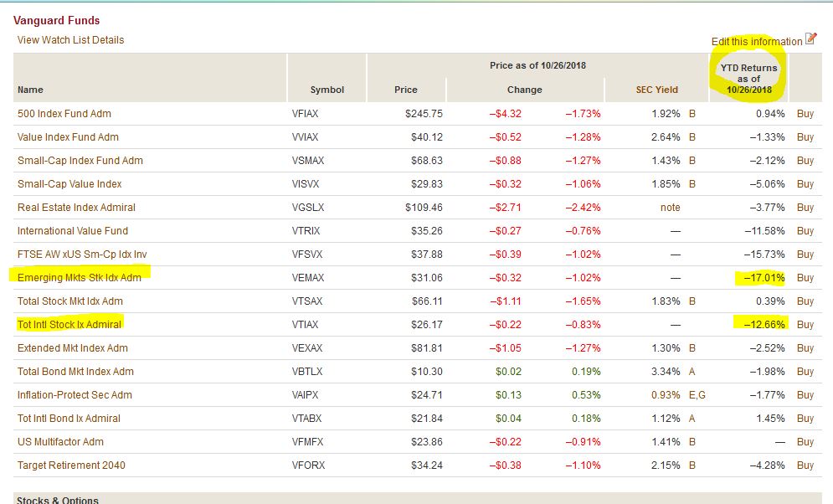
Task: Click Buy for VFMFX row
Action: pyautogui.click(x=805, y=441)
